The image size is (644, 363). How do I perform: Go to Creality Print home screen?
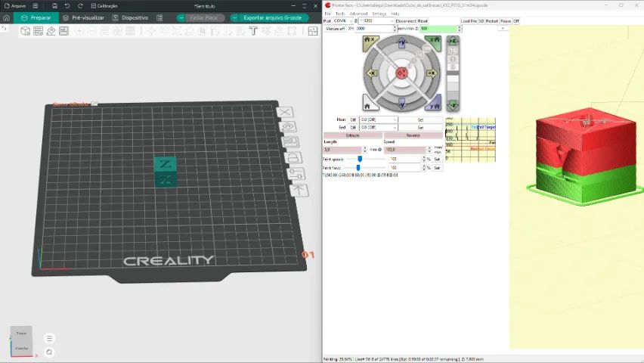click(6, 17)
